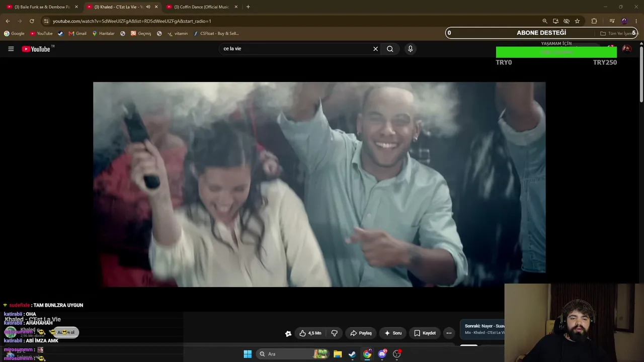This screenshot has width=644, height=362.
Task: Go back with the browser back arrow
Action: [x=8, y=21]
